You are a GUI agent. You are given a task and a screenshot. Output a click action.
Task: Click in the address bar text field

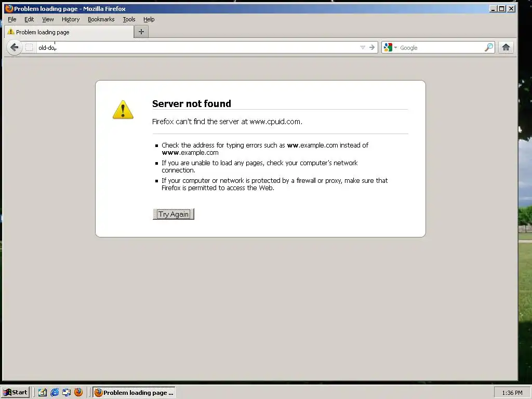click(x=197, y=47)
